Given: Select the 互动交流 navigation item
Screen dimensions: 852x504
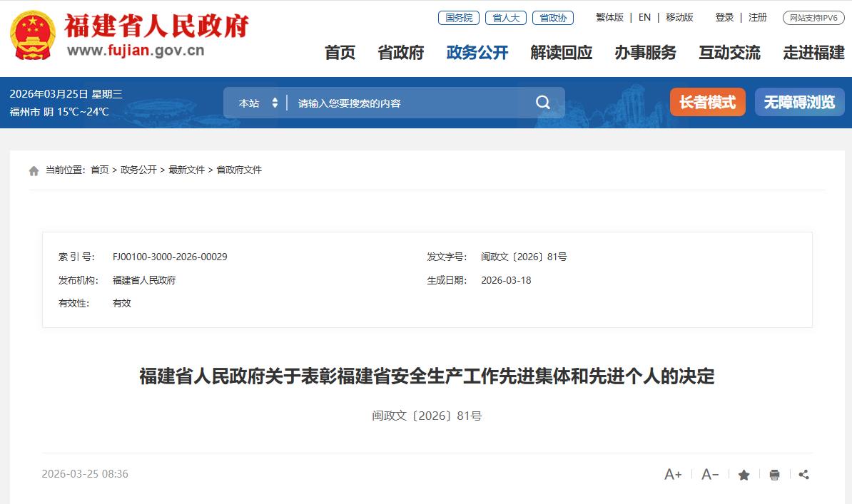Looking at the screenshot, I should tap(729, 53).
